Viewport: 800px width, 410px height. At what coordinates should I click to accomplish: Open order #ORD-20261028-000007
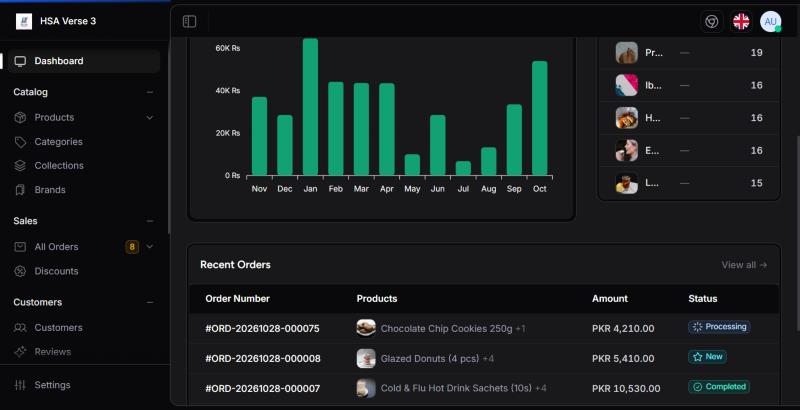[x=262, y=389]
